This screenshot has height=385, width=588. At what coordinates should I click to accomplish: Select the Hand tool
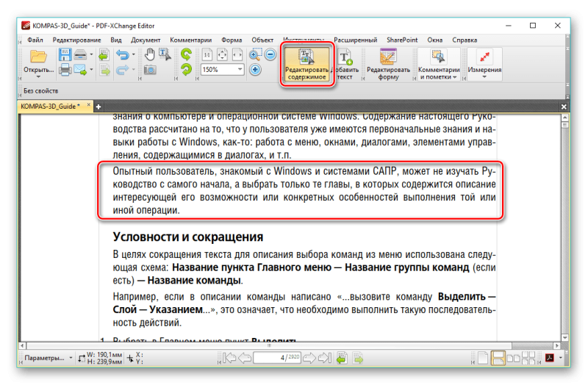click(150, 54)
